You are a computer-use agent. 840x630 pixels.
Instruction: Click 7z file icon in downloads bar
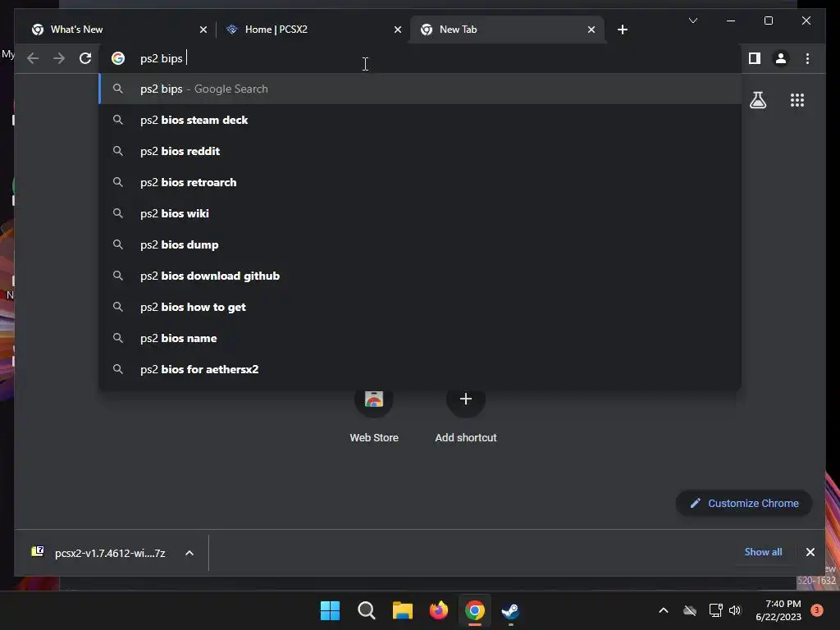(x=38, y=552)
